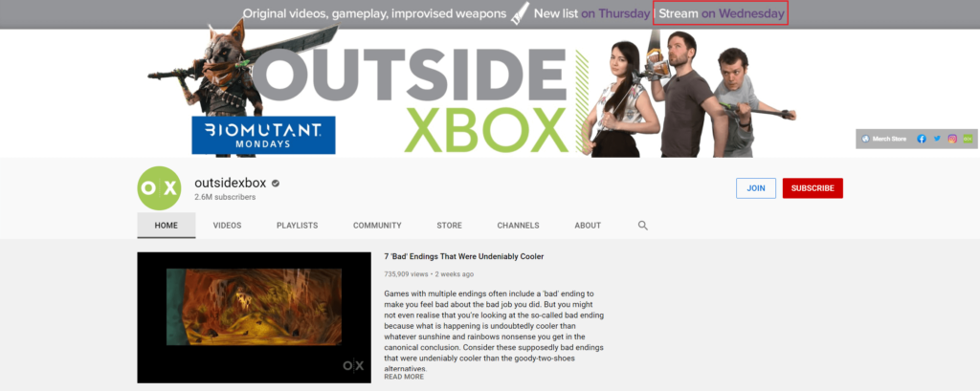Click the outsidexbox channel name
Viewport: 980px width, 391px height.
coord(231,183)
